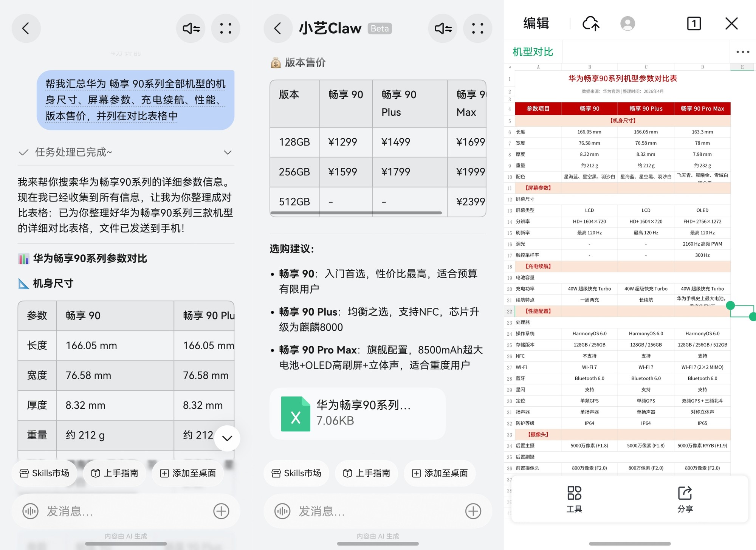Tap the read-aloud speaker icon atop the left chat
The image size is (756, 550).
[191, 28]
